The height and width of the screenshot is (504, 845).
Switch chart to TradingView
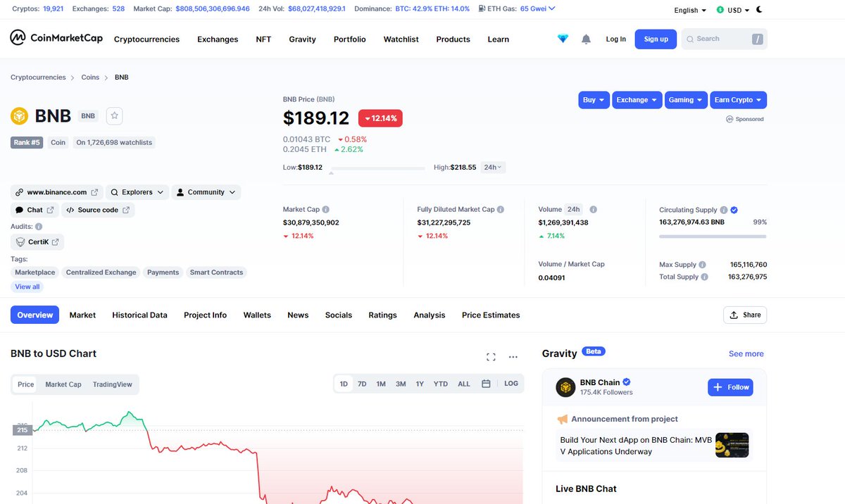[x=113, y=384]
